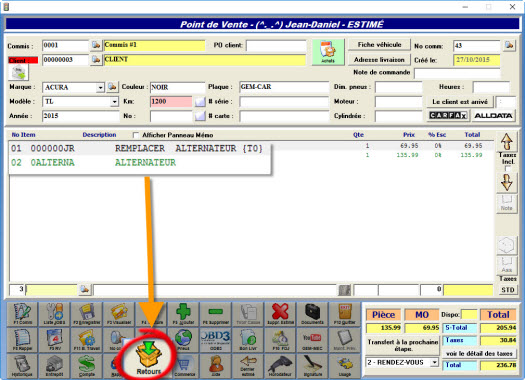Select item row 02 0ALTERNA ALTERNATEUR
This screenshot has height=380, width=525.
(140, 163)
